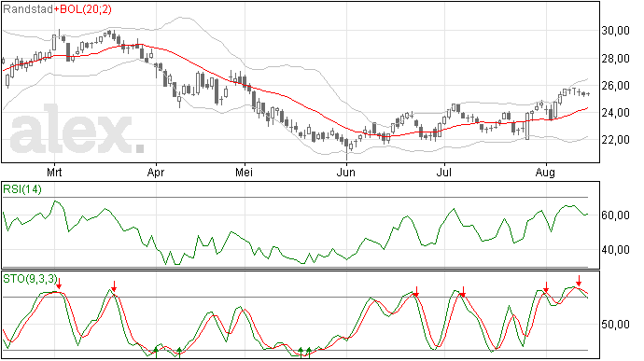Click the Mei month axis label
The height and width of the screenshot is (361, 644).
[x=244, y=173]
